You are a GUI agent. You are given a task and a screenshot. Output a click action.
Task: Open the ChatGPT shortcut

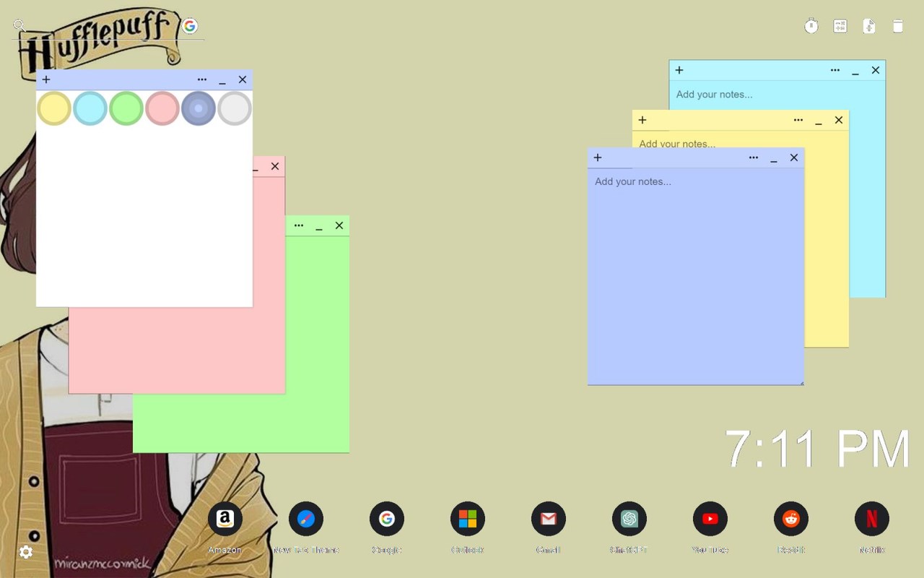[x=629, y=519]
